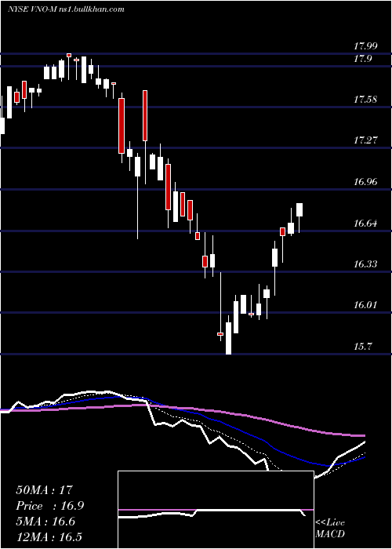This screenshot has width=392, height=549.
Task: Click the <<Live MACD label
Action: pos(330,528)
